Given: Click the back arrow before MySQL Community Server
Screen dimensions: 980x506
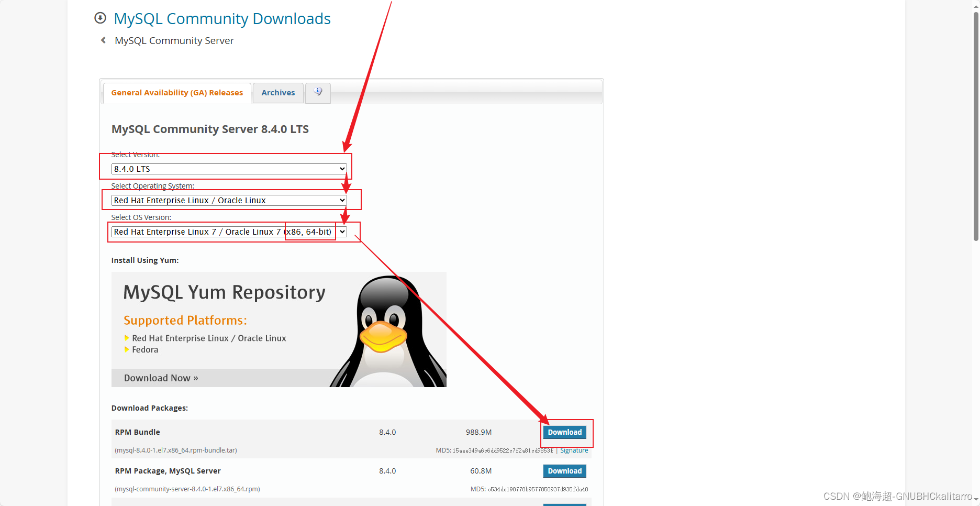Looking at the screenshot, I should (103, 40).
